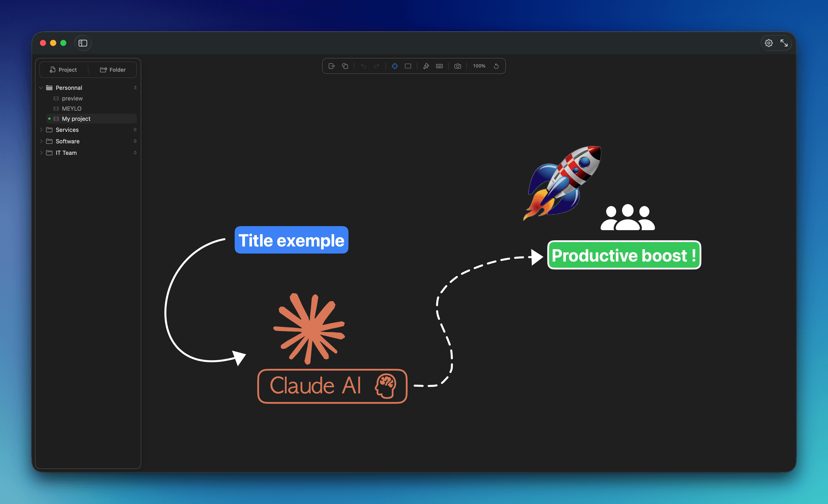Create a new project with the Project button
Viewport: 828px width, 504px height.
64,69
